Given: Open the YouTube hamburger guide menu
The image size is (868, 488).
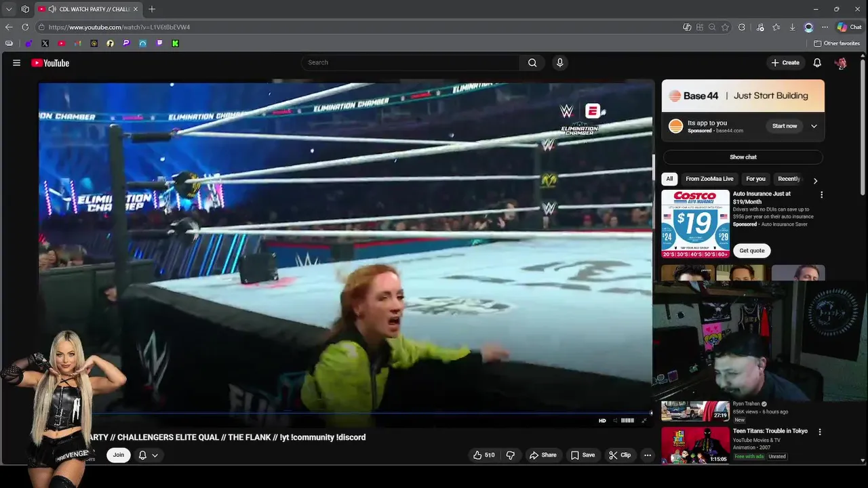Looking at the screenshot, I should point(16,62).
